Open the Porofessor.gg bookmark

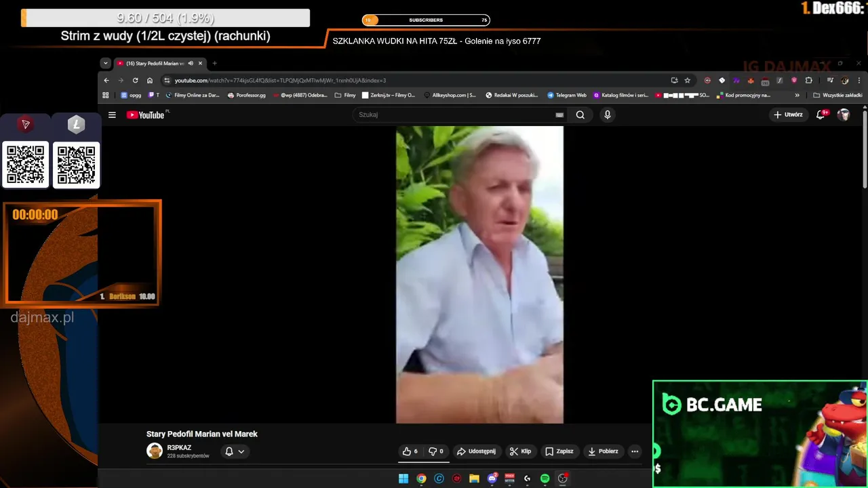246,96
